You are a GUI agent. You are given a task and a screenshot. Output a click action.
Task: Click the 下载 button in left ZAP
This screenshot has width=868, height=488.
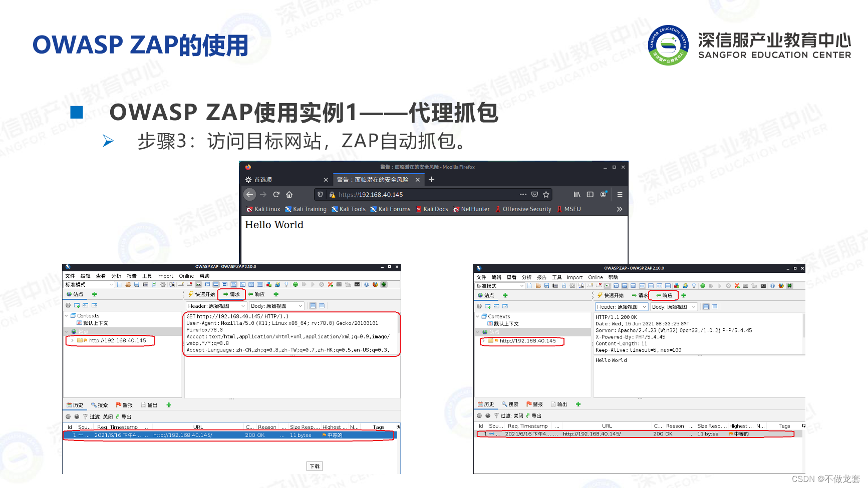pos(315,466)
